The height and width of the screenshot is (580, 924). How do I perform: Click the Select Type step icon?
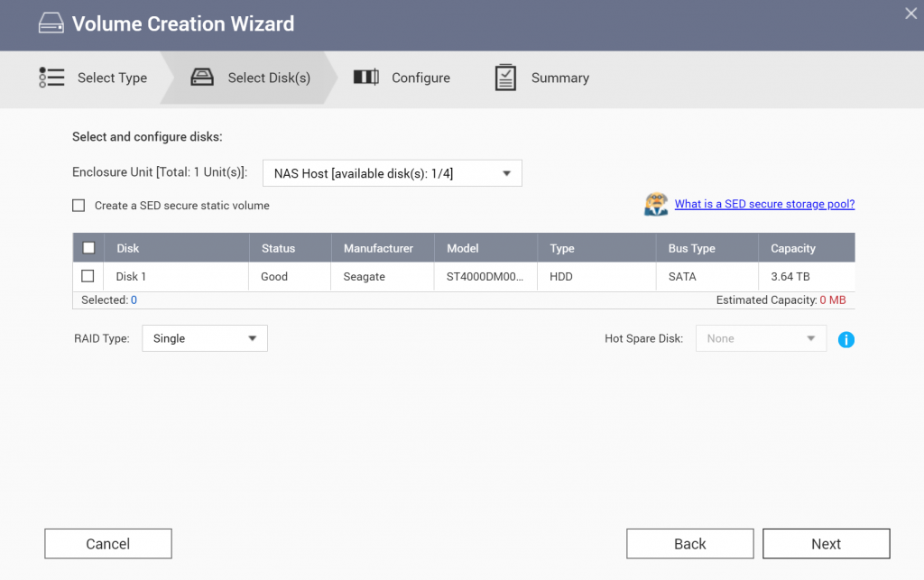(51, 78)
